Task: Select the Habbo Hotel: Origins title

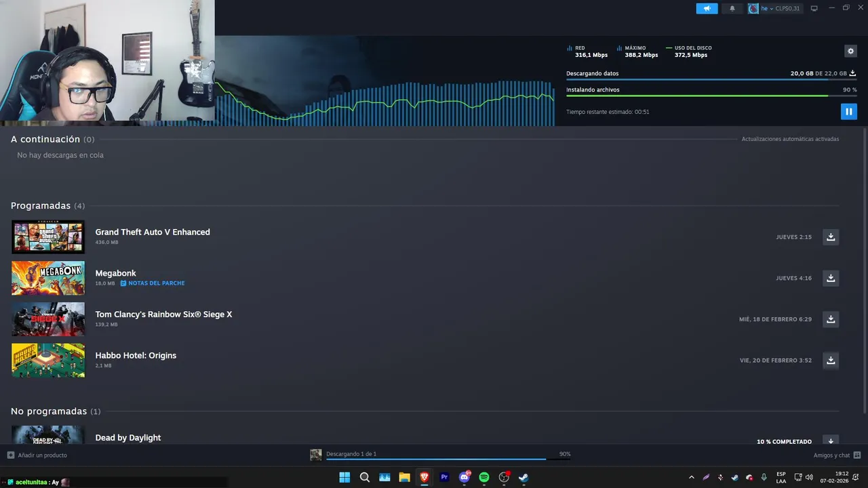Action: [x=136, y=355]
